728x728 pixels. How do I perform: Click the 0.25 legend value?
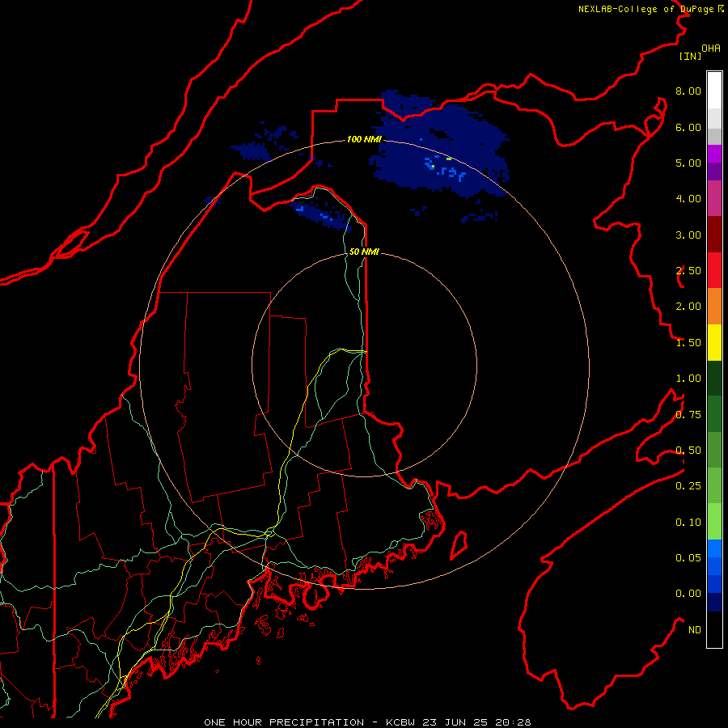688,486
